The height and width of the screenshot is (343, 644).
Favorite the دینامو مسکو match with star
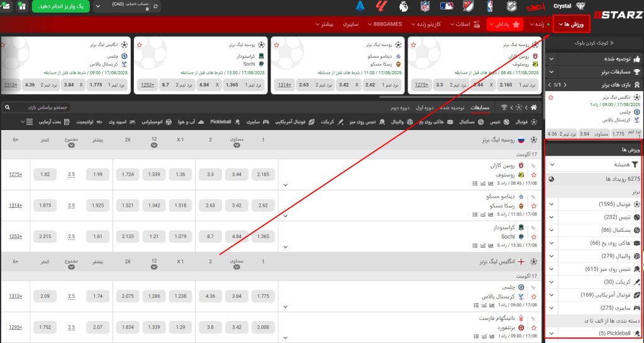click(533, 206)
